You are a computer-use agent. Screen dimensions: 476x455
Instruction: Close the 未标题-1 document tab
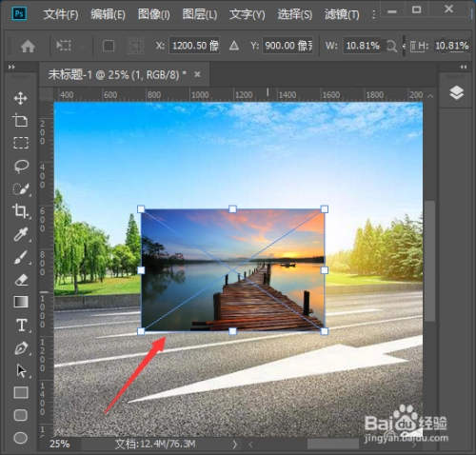[197, 74]
